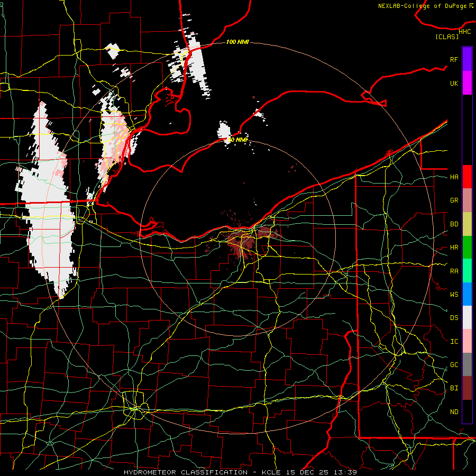Image resolution: width=476 pixels, height=476 pixels.
Task: Select the IC pink legend swatch
Action: [467, 341]
